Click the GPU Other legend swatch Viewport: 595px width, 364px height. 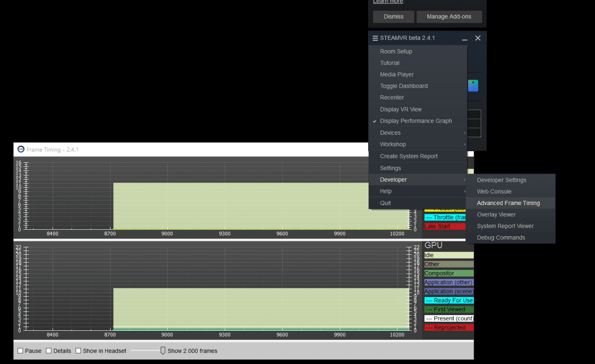pos(449,264)
